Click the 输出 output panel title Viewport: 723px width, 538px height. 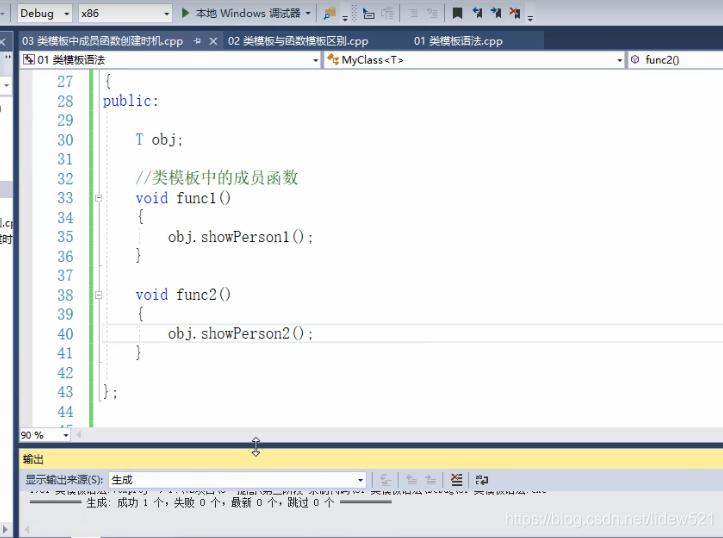pyautogui.click(x=33, y=459)
